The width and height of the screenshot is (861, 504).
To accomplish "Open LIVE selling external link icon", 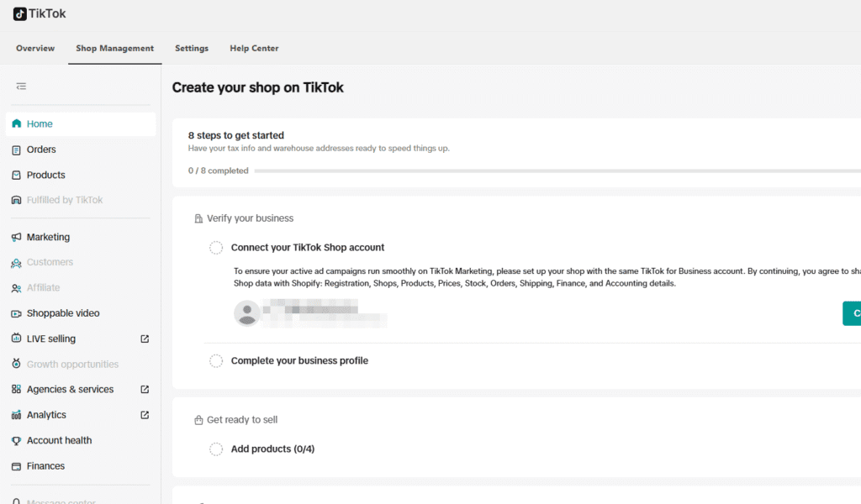I will click(x=145, y=339).
